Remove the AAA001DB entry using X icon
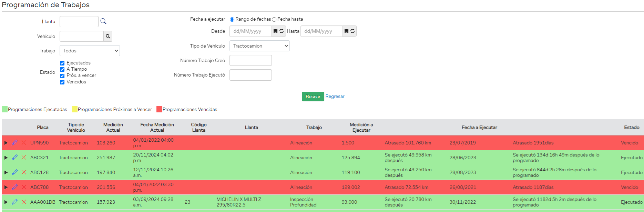Viewport: 644px width, 212px height. 24,202
